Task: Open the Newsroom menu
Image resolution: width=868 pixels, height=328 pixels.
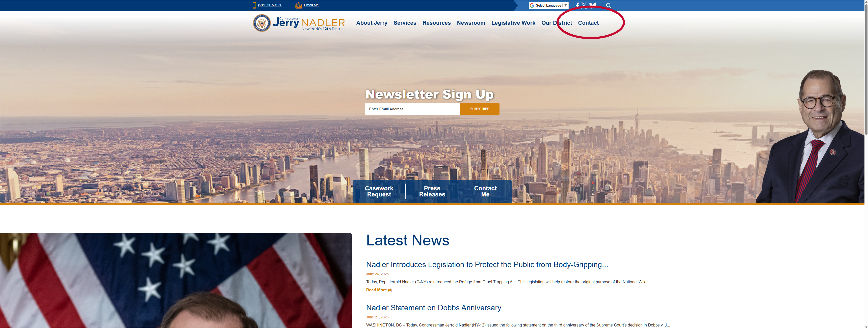Action: (x=471, y=23)
